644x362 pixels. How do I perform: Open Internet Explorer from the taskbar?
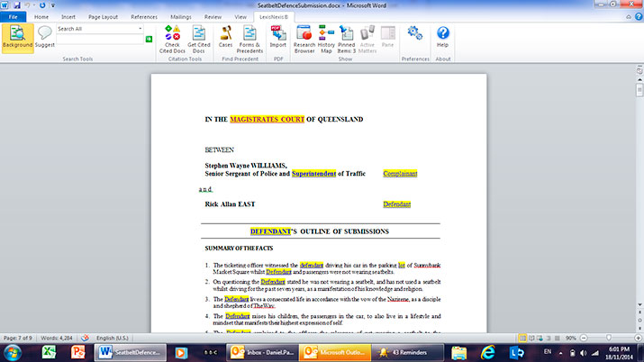pyautogui.click(x=487, y=352)
